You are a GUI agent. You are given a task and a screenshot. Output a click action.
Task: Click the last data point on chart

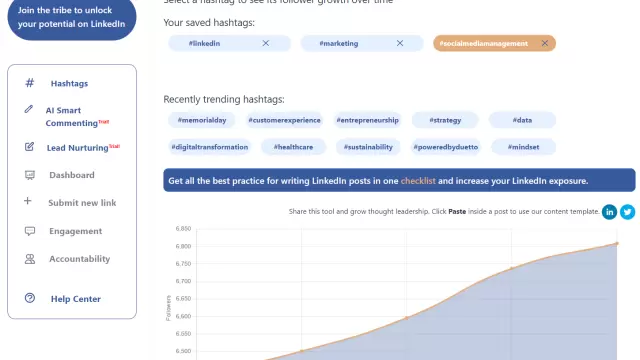[617, 244]
